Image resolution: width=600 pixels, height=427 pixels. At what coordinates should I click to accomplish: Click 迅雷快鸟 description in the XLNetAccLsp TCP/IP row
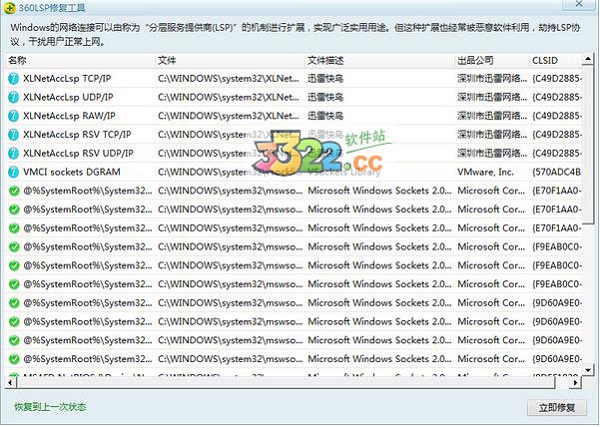[325, 79]
